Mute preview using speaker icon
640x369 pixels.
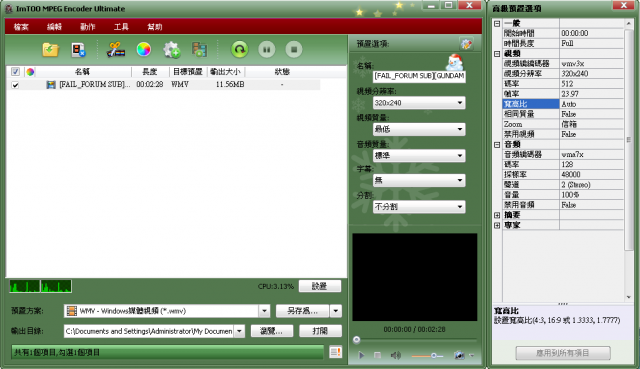coord(395,355)
